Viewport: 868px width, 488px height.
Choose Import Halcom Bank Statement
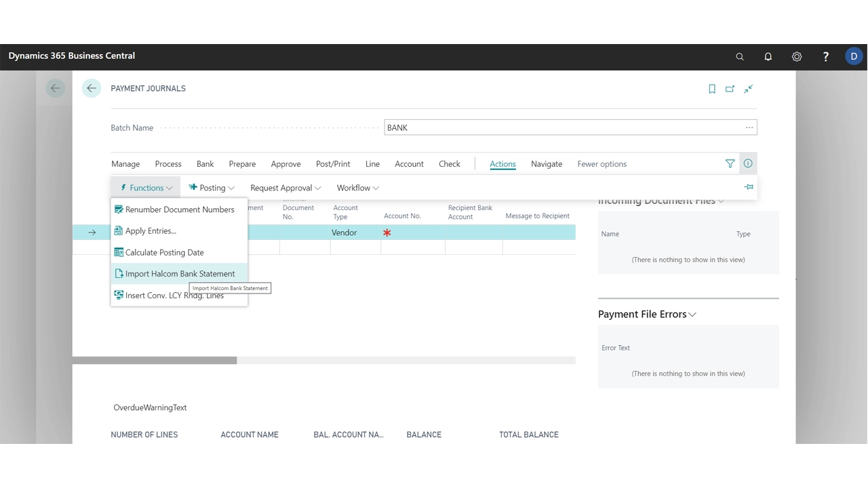[180, 274]
